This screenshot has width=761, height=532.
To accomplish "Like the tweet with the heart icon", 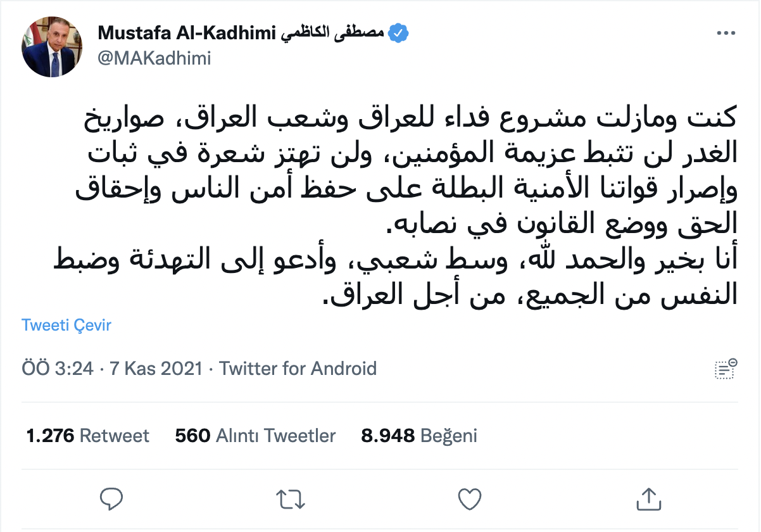I will tap(470, 498).
